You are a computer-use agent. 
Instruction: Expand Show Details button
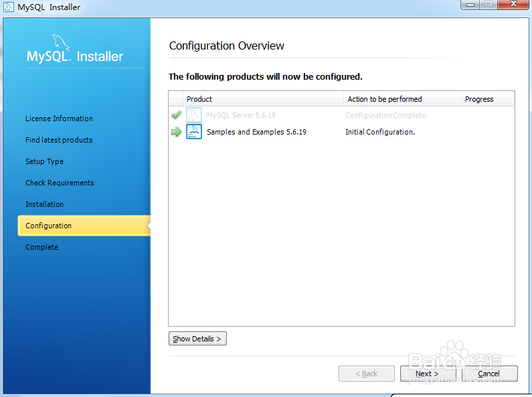(197, 339)
